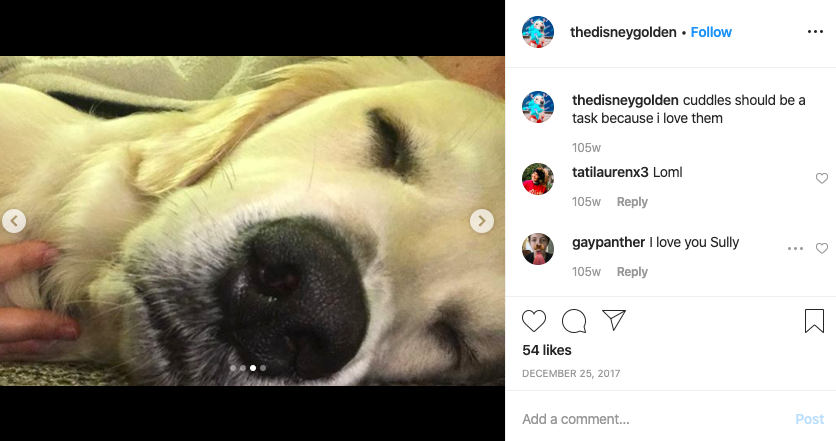
Task: Reply to gaypanther's comment
Action: click(x=632, y=271)
